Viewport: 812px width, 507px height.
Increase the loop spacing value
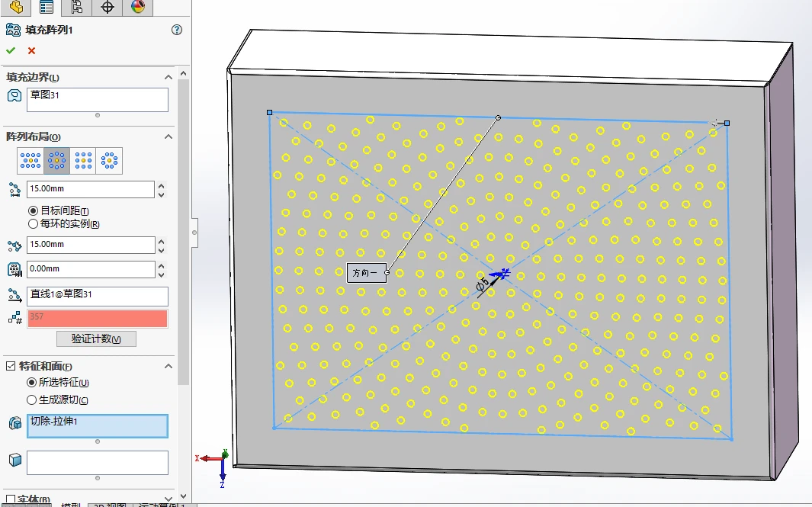pyautogui.click(x=162, y=185)
